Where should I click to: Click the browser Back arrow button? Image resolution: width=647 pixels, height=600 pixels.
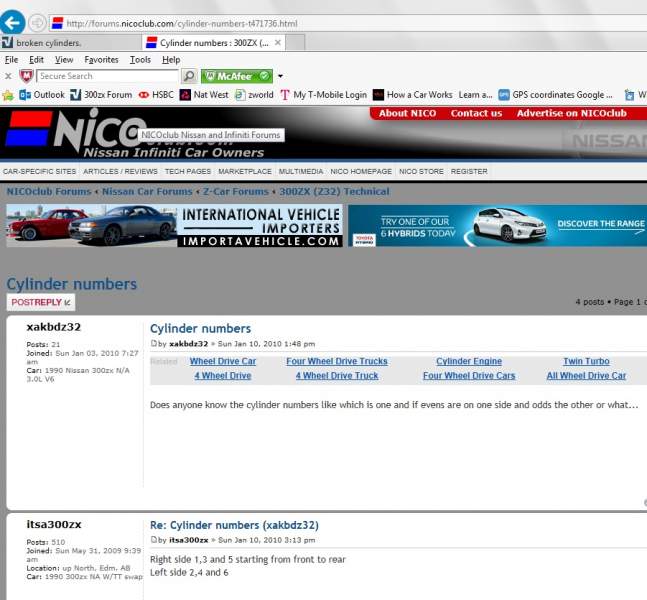(x=13, y=22)
